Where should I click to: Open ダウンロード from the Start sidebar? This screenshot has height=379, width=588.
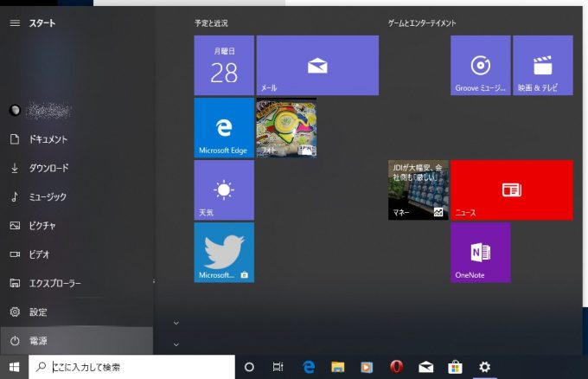(x=76, y=168)
